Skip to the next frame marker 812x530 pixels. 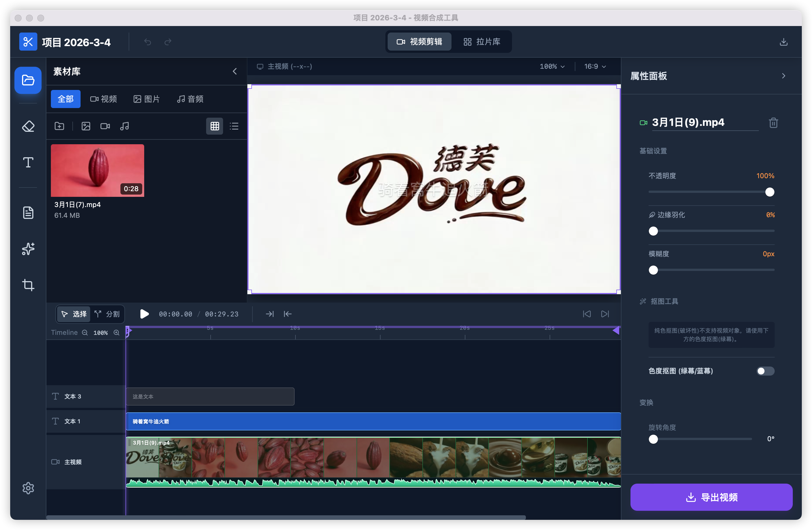[605, 314]
